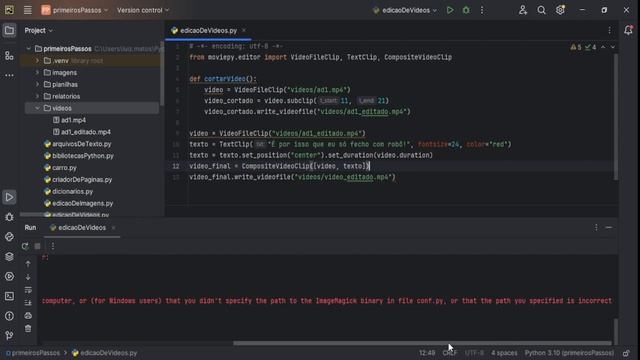Image resolution: width=640 pixels, height=360 pixels.
Task: Hide the Run tool window
Action: coord(609,227)
